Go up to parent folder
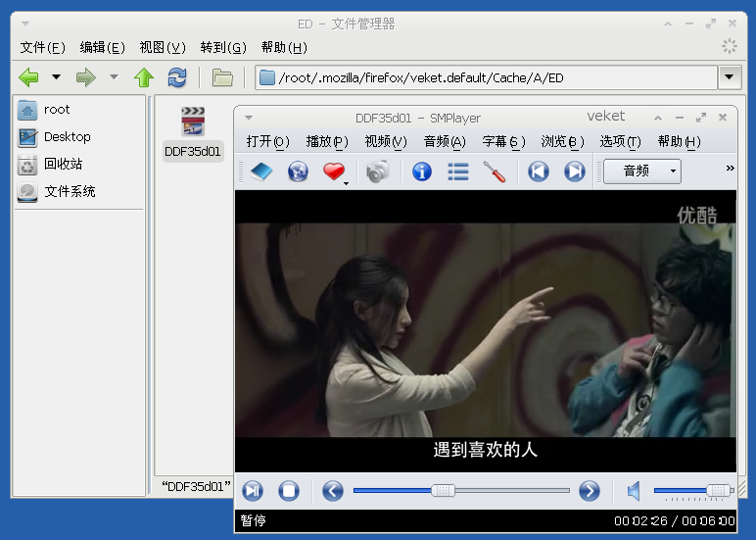 144,77
